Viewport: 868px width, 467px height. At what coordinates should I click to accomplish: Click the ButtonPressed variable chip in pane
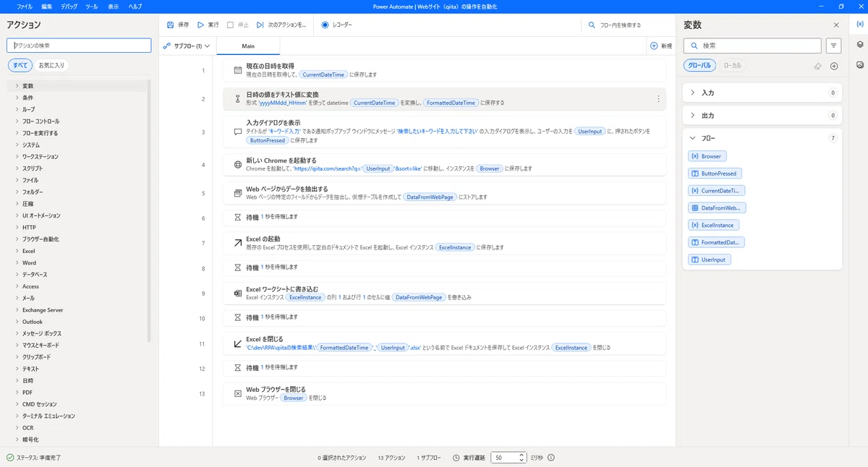click(715, 173)
